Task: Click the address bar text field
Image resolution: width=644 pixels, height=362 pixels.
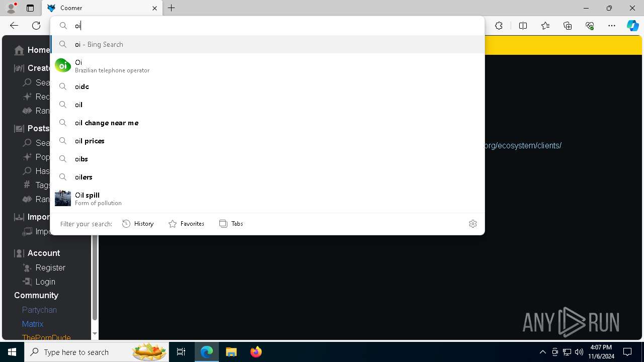Action: point(267,26)
